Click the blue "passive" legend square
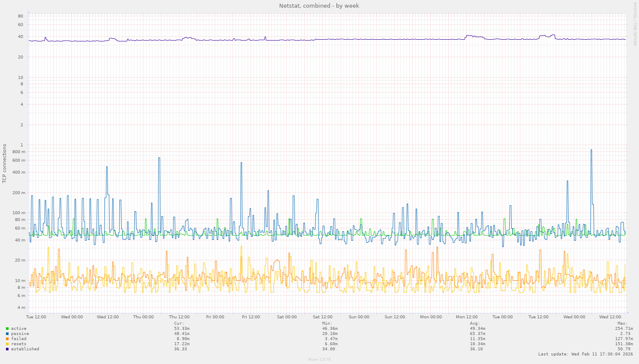639x364 pixels. click(7, 333)
